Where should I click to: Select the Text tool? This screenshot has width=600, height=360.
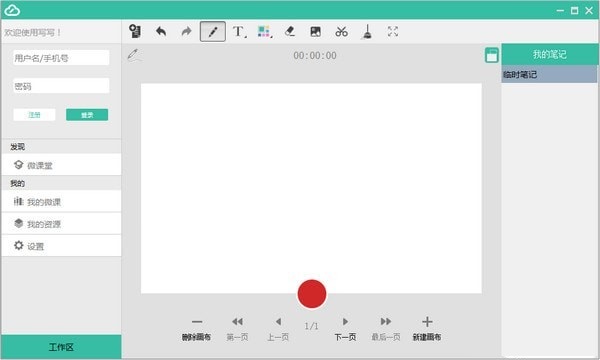pos(240,31)
